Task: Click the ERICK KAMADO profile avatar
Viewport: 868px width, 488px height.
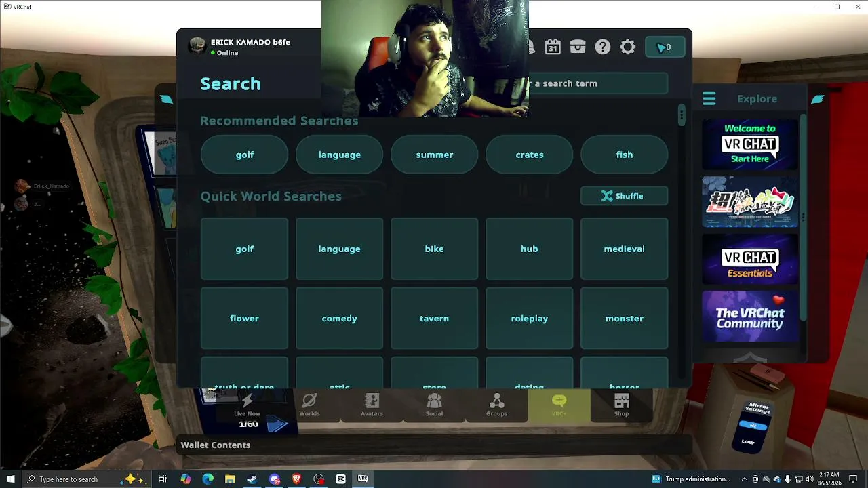Action: pyautogui.click(x=197, y=46)
